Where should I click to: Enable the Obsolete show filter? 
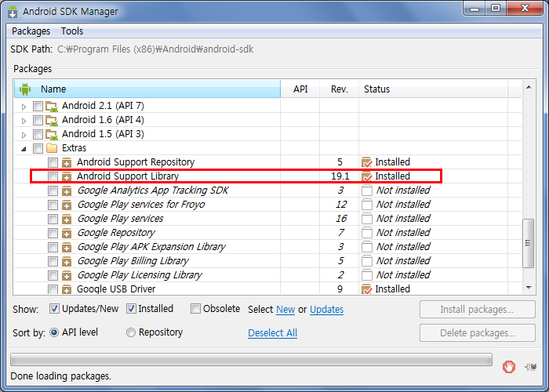pos(195,309)
